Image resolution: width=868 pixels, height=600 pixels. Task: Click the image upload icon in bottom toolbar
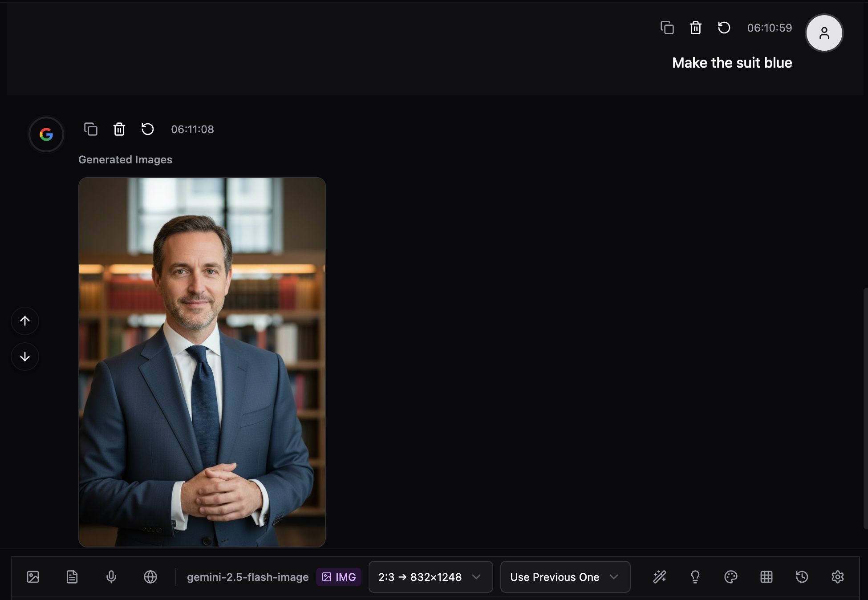(33, 577)
